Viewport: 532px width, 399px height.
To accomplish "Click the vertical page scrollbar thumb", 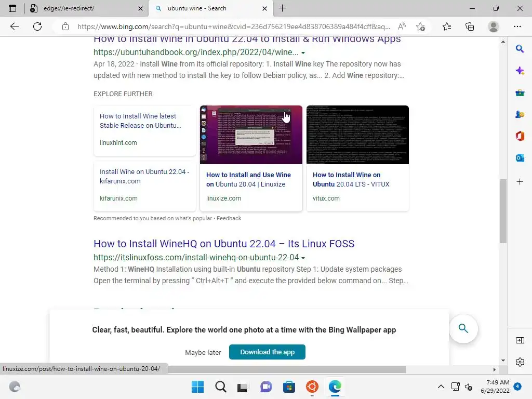I will (x=503, y=211).
